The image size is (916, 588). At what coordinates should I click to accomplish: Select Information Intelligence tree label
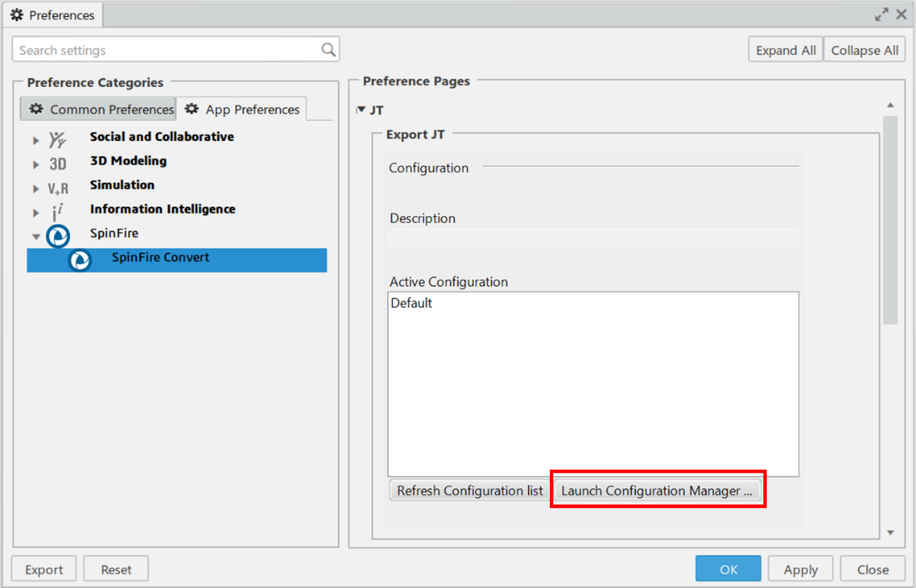[163, 208]
